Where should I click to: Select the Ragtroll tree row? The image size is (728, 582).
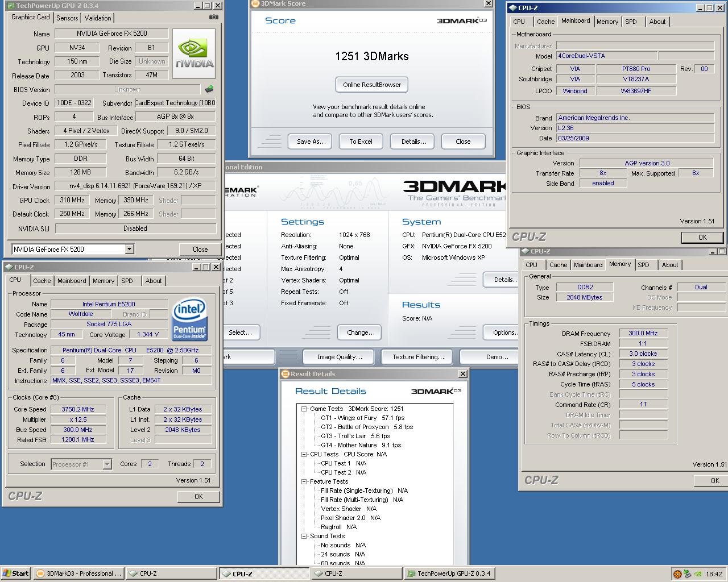coord(338,527)
